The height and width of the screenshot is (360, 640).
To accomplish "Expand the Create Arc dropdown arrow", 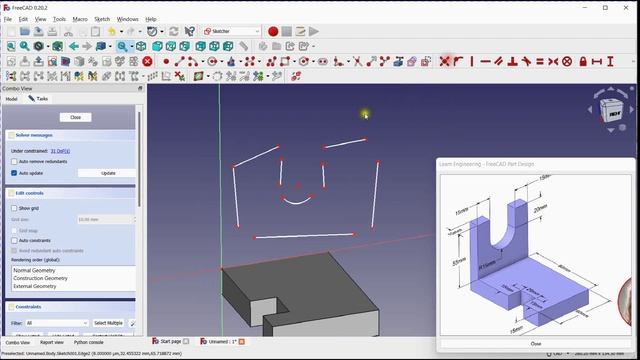I will pyautogui.click(x=202, y=62).
